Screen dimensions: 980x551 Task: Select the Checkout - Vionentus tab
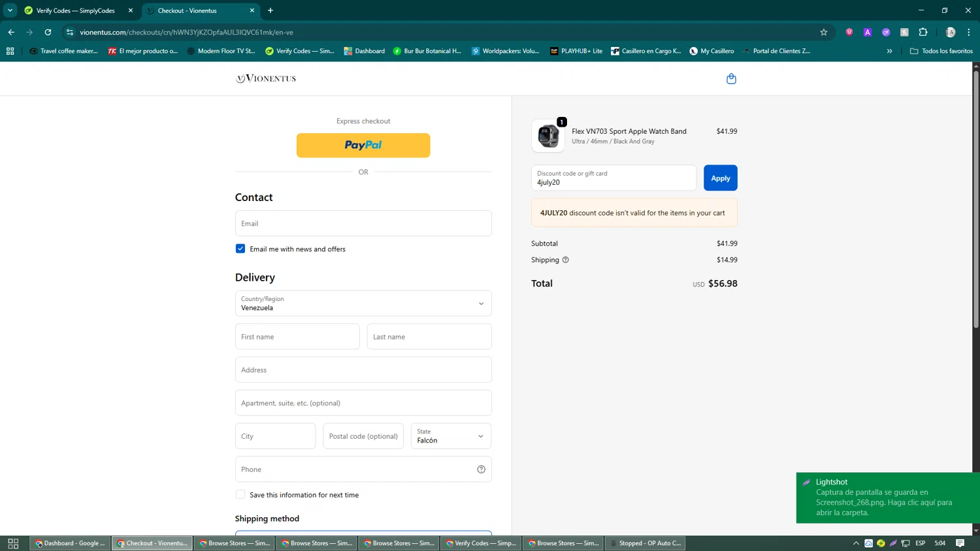point(196,10)
